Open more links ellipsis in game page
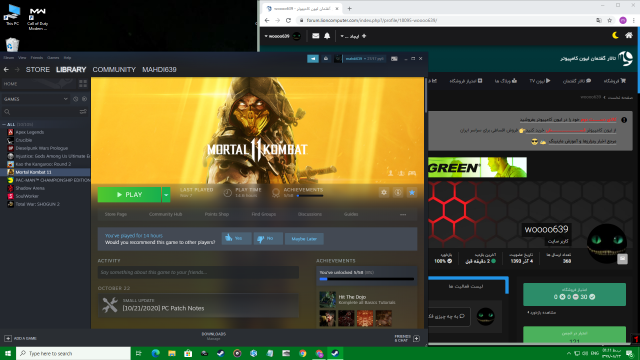Viewport: 640px width, 360px height. [x=403, y=214]
